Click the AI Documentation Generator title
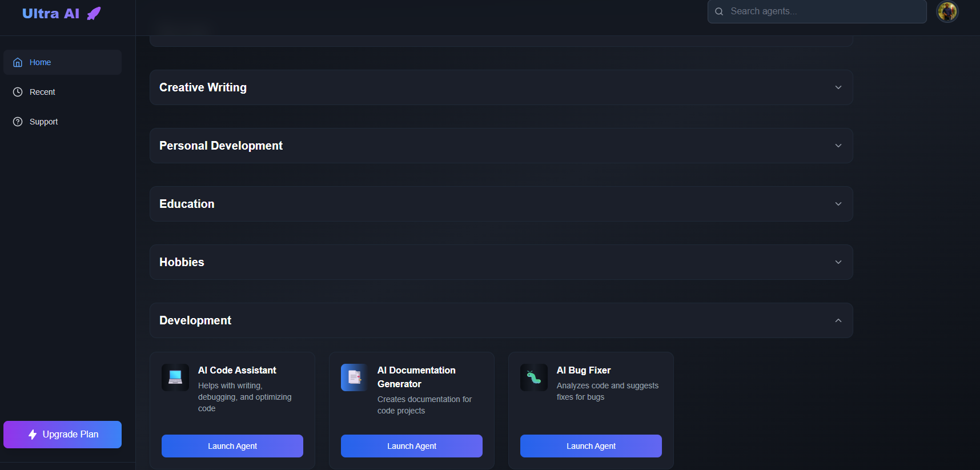Image resolution: width=980 pixels, height=470 pixels. tap(416, 377)
